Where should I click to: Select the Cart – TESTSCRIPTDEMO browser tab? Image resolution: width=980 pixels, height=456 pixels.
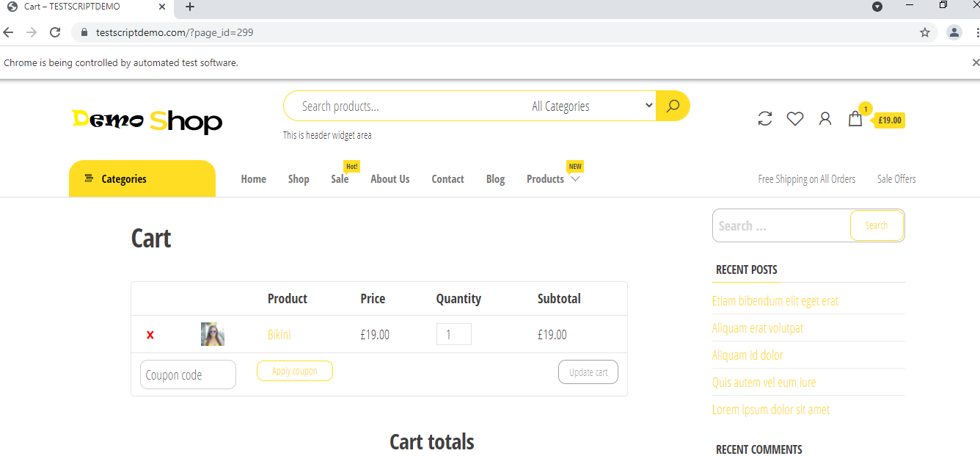87,7
